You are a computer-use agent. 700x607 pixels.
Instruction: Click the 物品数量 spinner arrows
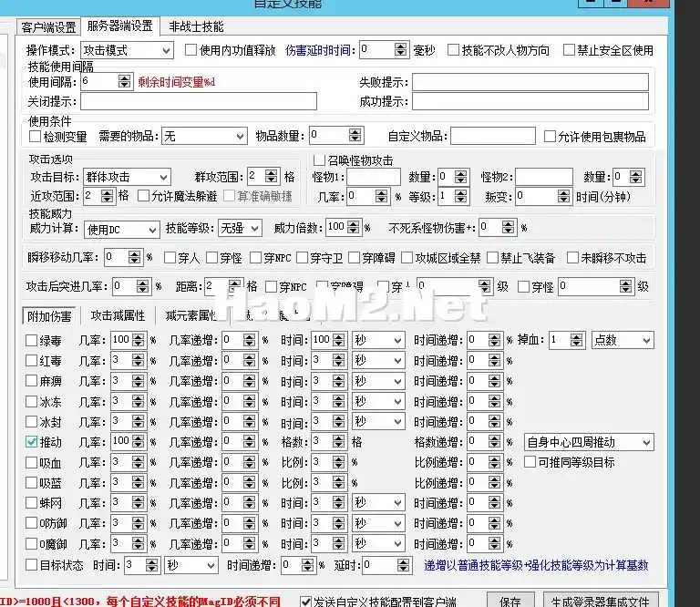pos(355,135)
